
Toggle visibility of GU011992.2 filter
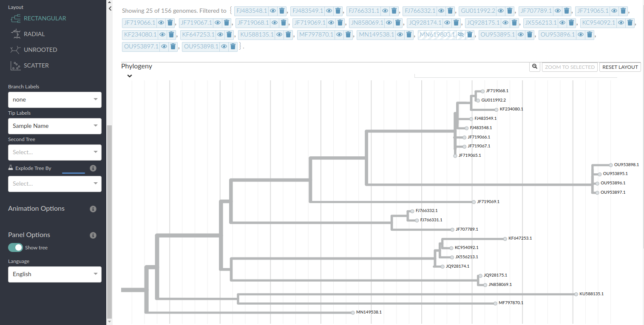coord(501,11)
